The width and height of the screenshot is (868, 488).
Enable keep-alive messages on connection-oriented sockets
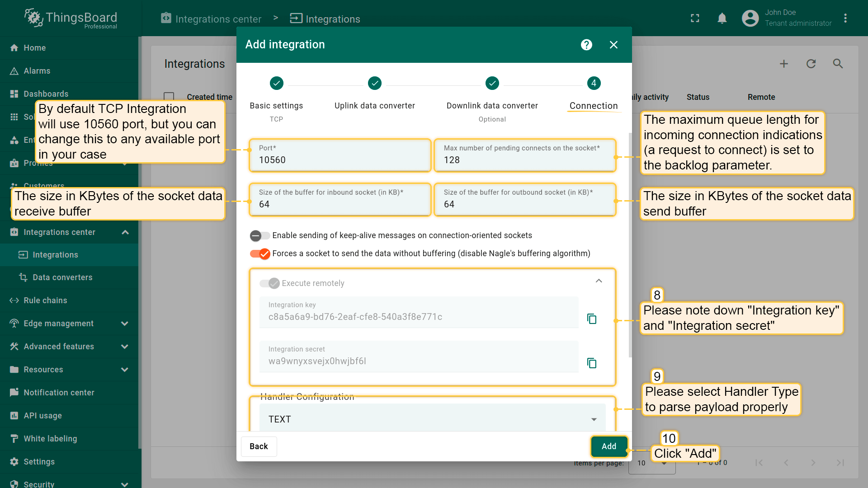(259, 235)
